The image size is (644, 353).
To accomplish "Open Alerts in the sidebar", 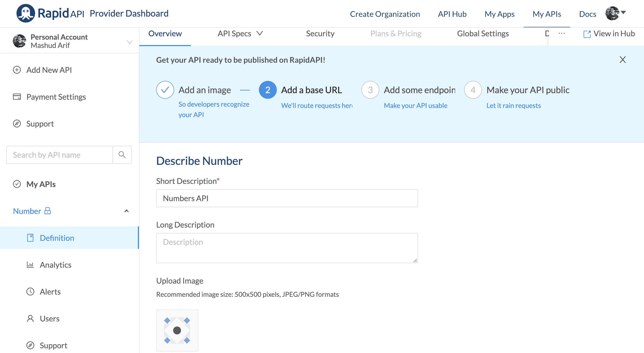I will point(50,291).
